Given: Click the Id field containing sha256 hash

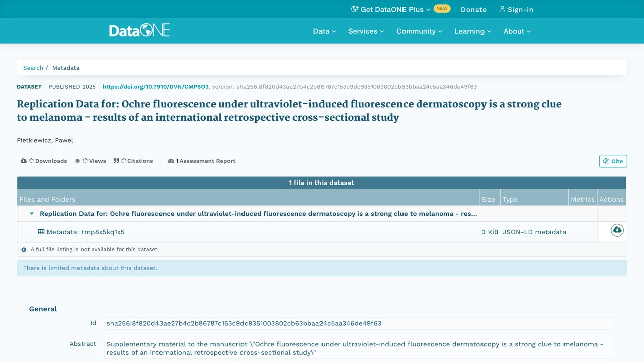Looking at the screenshot, I should (360, 323).
